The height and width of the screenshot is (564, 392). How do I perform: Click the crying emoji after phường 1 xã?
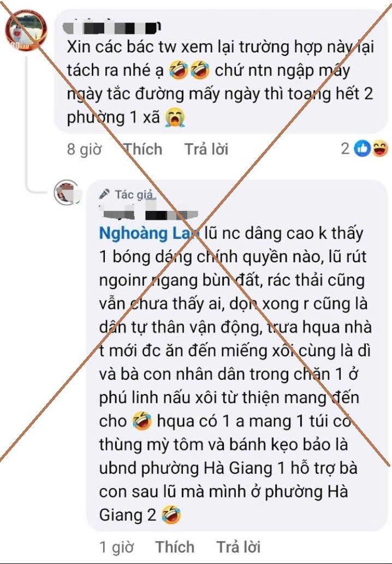[175, 117]
